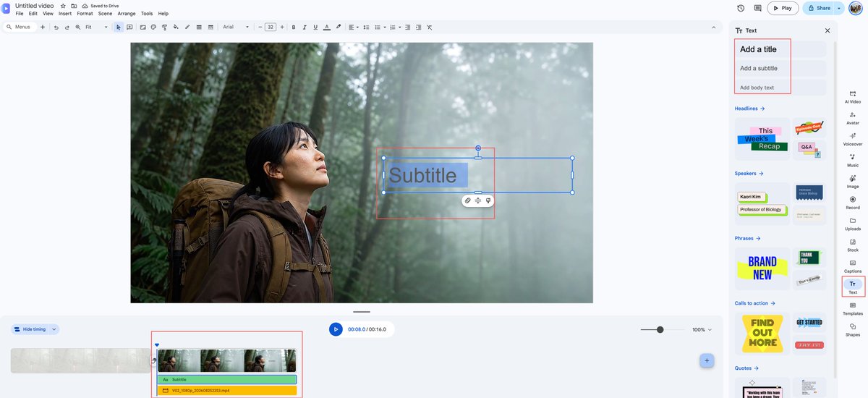The image size is (868, 398).
Task: Open the line spacing options
Action: point(366,27)
